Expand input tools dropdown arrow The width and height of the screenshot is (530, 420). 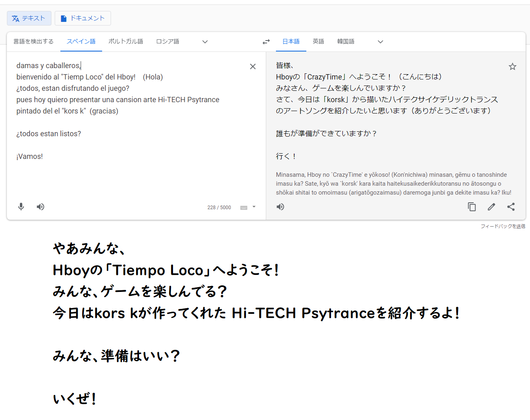coord(254,207)
